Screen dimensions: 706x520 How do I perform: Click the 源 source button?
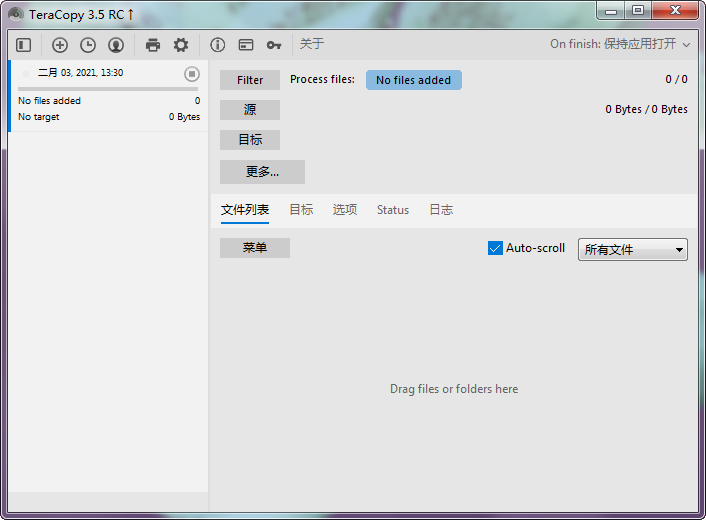(250, 110)
